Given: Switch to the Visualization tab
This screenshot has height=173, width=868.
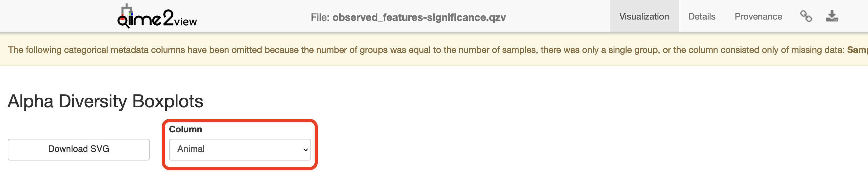Looking at the screenshot, I should click(644, 17).
